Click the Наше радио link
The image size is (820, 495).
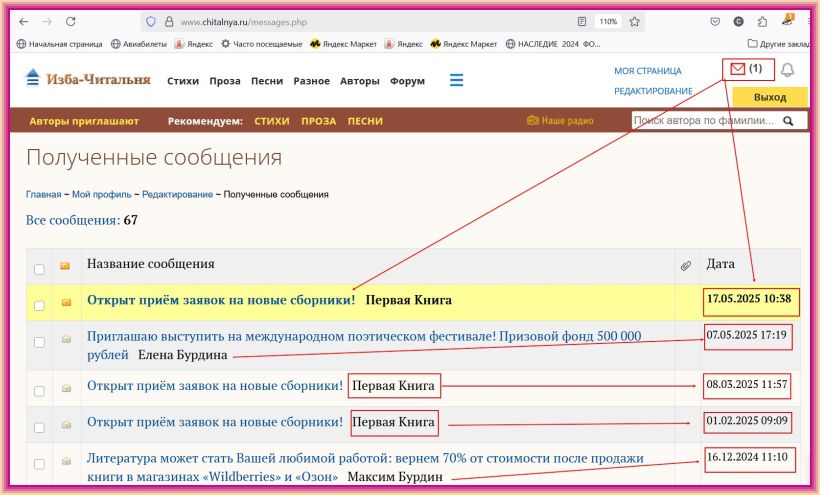click(x=560, y=120)
